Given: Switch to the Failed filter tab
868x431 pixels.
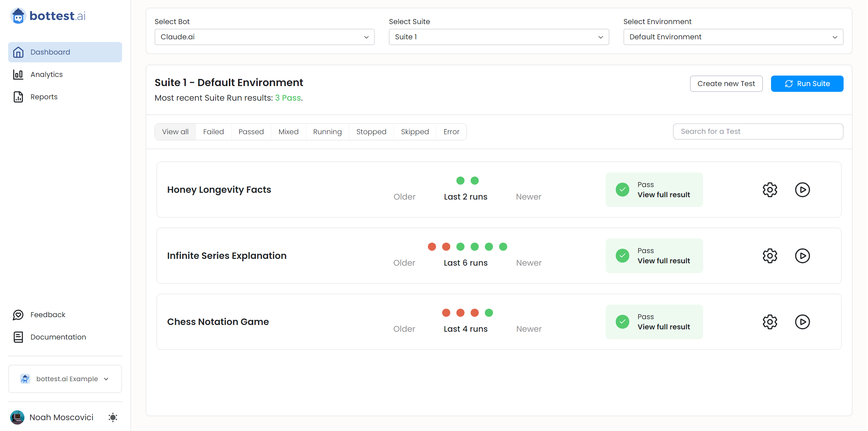Looking at the screenshot, I should click(213, 132).
